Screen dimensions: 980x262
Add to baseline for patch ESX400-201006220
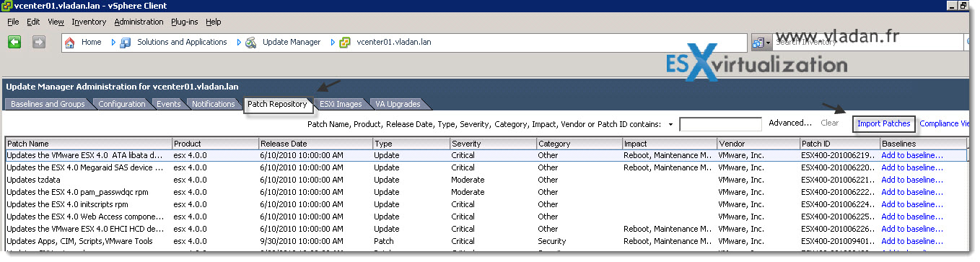click(912, 167)
